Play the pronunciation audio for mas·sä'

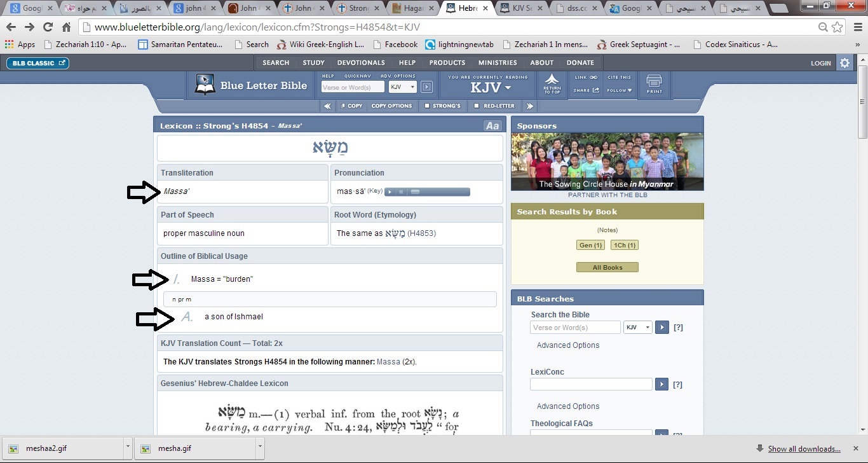(x=390, y=191)
